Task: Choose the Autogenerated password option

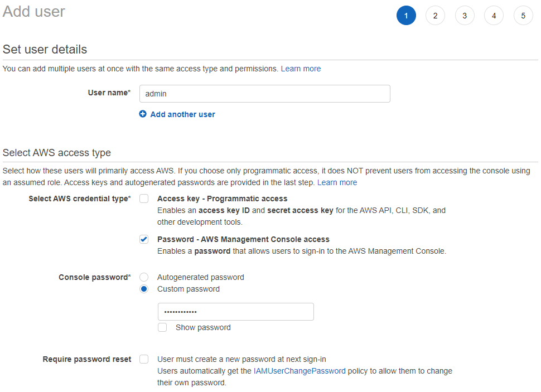Action: point(144,277)
